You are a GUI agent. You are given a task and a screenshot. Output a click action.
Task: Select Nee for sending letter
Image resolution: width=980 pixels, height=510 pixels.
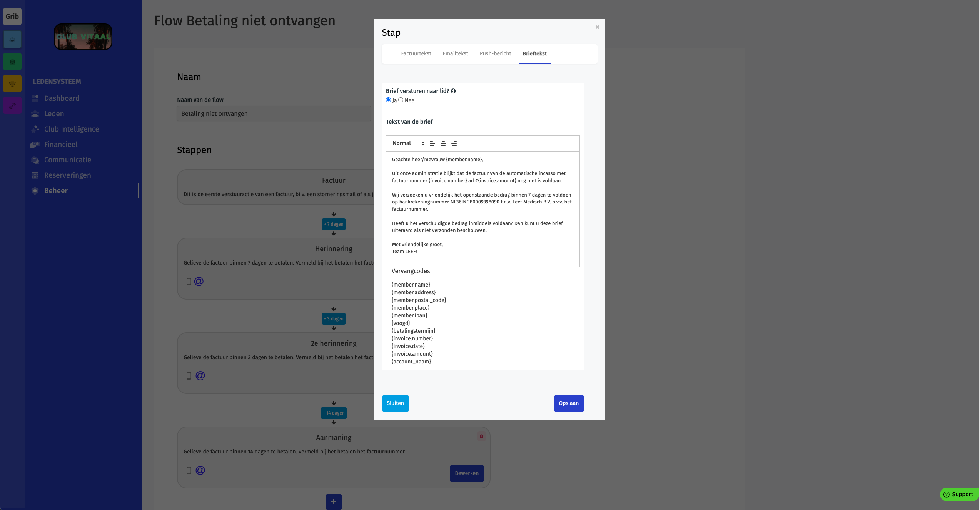tap(401, 100)
